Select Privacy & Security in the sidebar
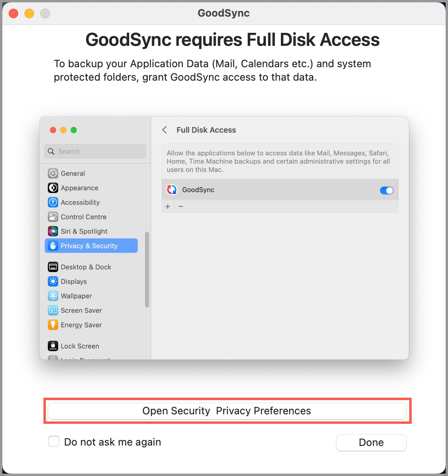This screenshot has width=448, height=476. point(91,246)
